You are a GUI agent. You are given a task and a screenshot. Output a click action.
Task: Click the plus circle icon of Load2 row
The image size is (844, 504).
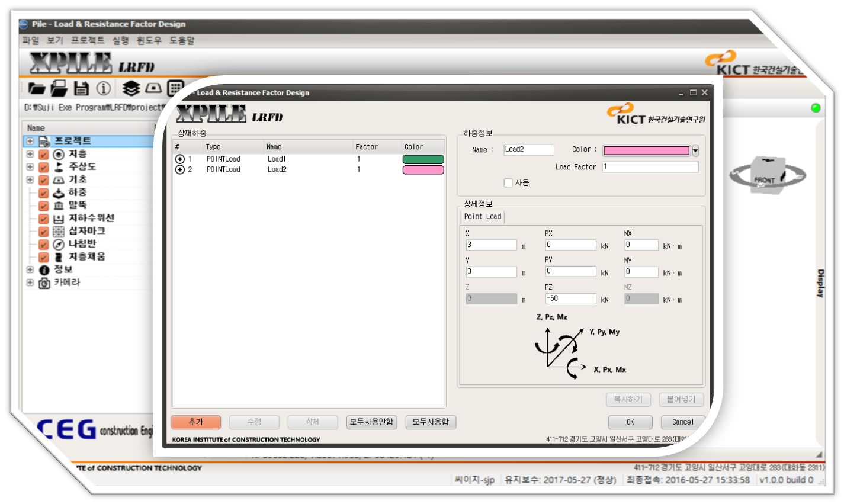coord(180,169)
